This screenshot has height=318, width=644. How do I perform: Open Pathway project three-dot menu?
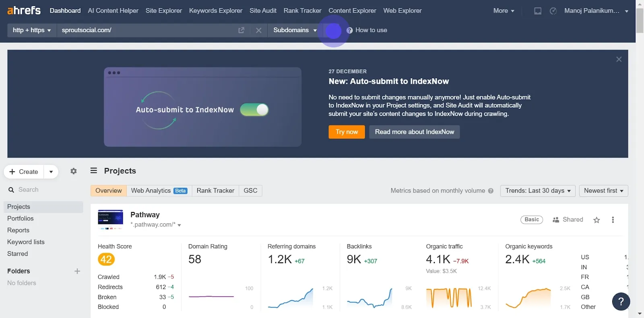(613, 220)
